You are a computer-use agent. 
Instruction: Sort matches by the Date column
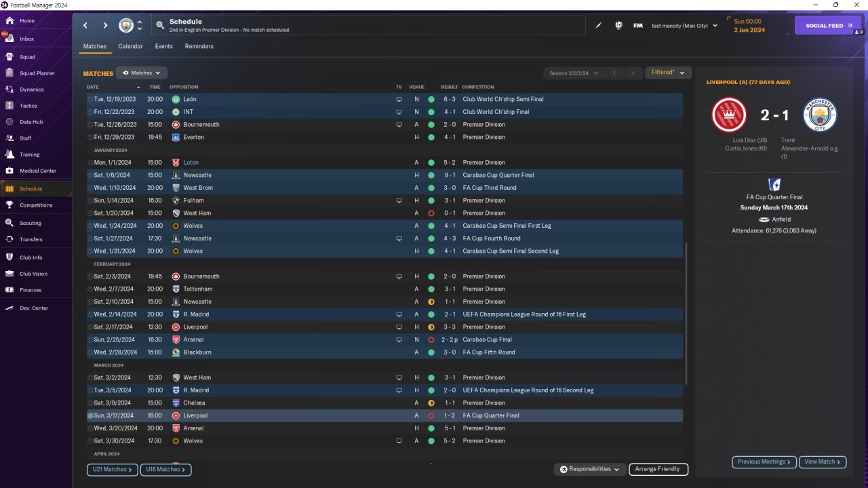pos(93,87)
